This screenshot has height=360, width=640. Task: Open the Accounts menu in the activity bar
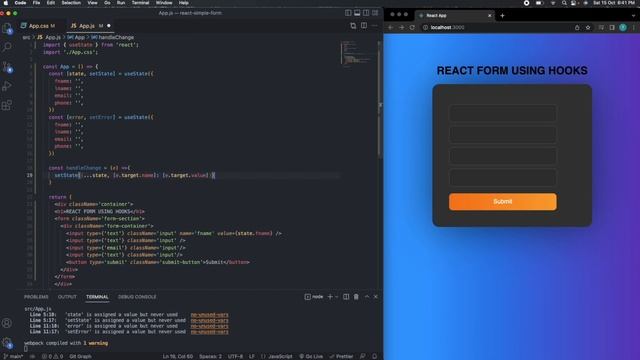[x=7, y=323]
